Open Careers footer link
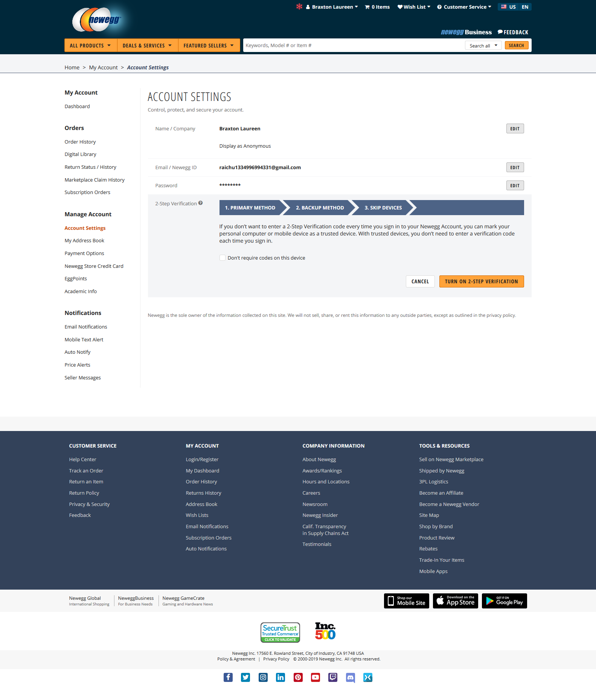The image size is (596, 700). click(311, 493)
